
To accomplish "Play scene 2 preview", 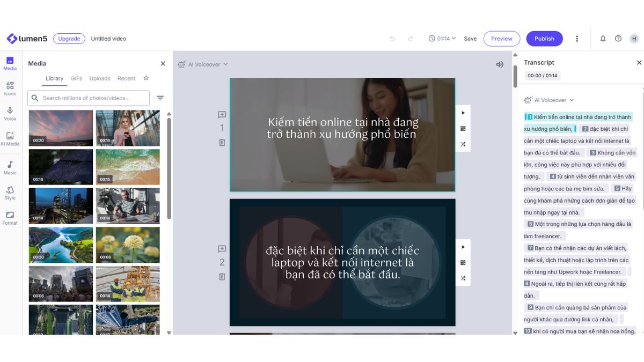I will pyautogui.click(x=463, y=247).
